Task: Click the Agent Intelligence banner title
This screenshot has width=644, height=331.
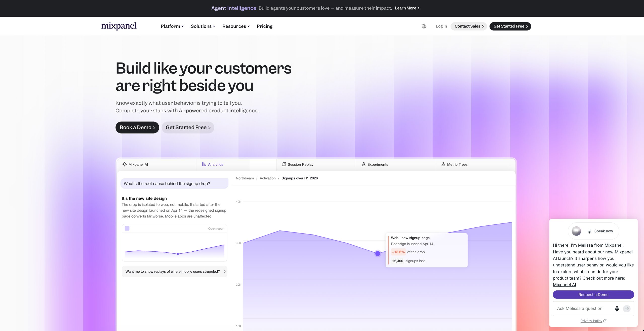Action: tap(234, 8)
